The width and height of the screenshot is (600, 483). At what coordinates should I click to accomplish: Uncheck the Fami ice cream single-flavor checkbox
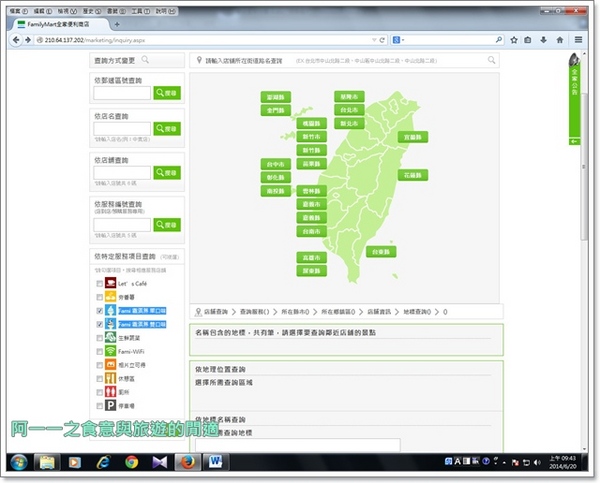click(99, 311)
